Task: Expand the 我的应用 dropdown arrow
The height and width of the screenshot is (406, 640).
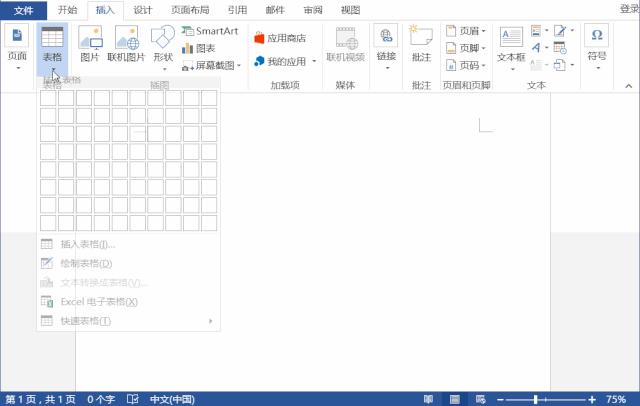Action: click(x=314, y=61)
